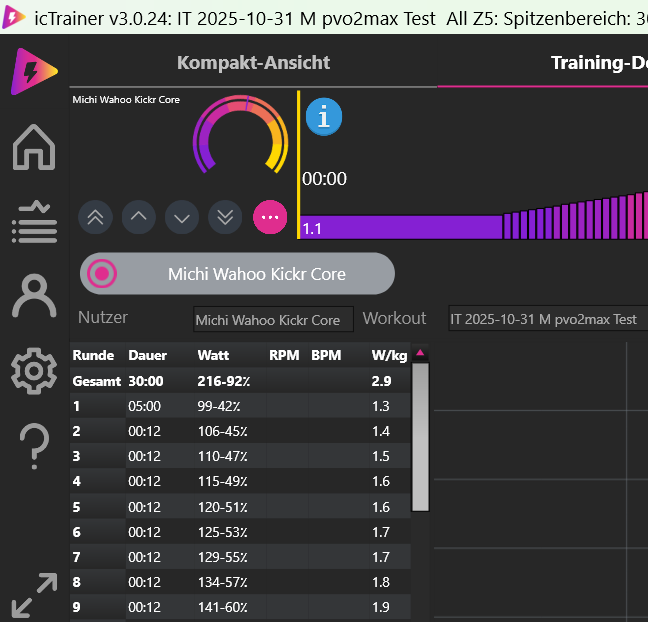Open the user profile icon
Viewport: 648px width, 622px height.
pos(33,297)
